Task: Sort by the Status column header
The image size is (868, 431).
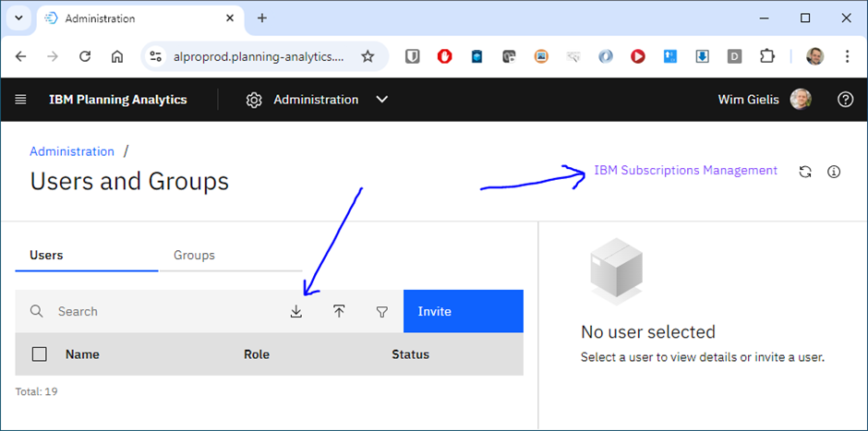Action: pos(410,354)
